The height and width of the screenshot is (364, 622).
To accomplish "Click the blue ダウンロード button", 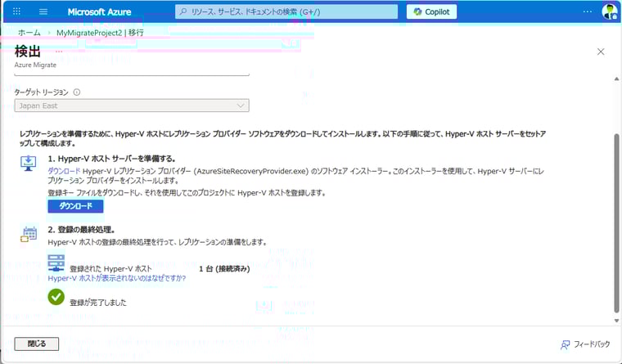I will coord(75,206).
